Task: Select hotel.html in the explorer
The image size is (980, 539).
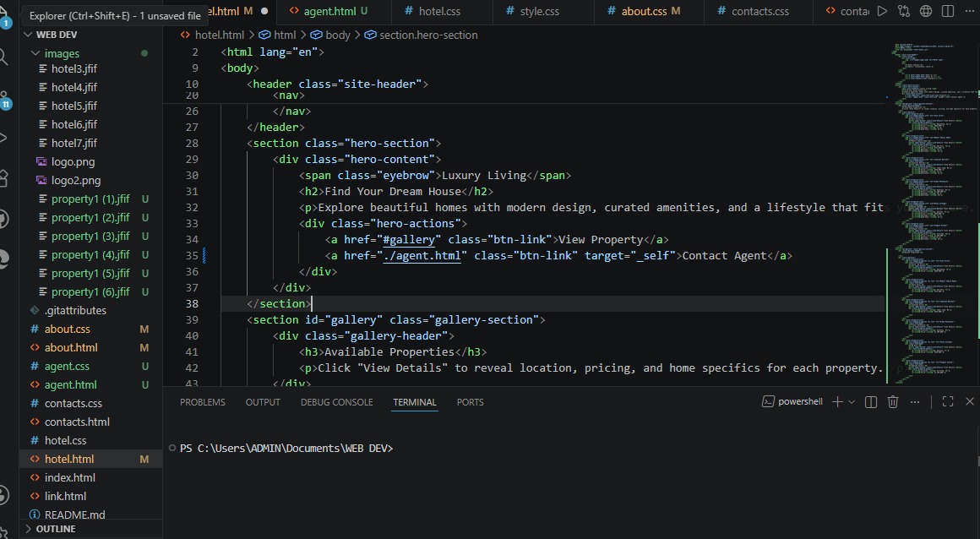Action: pos(68,459)
